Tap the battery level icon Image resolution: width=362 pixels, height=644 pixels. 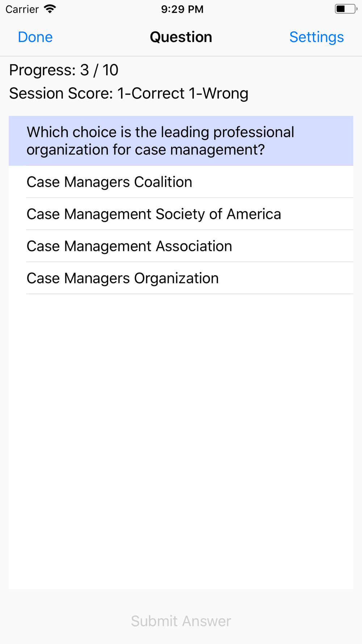point(346,9)
